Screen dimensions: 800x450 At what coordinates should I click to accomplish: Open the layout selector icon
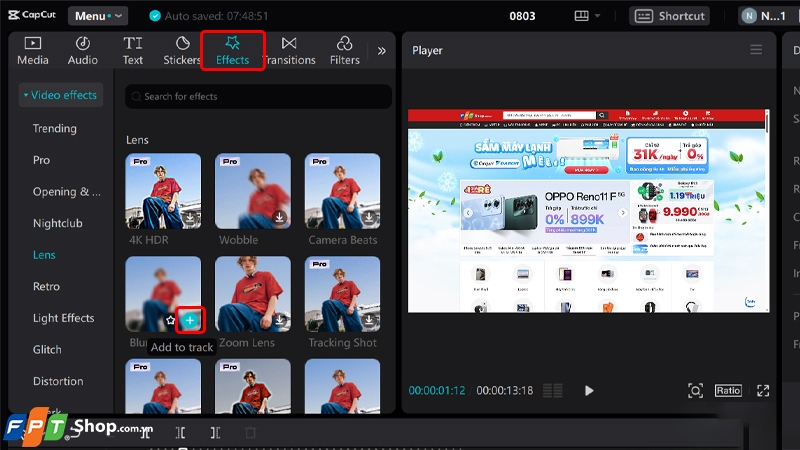point(582,16)
